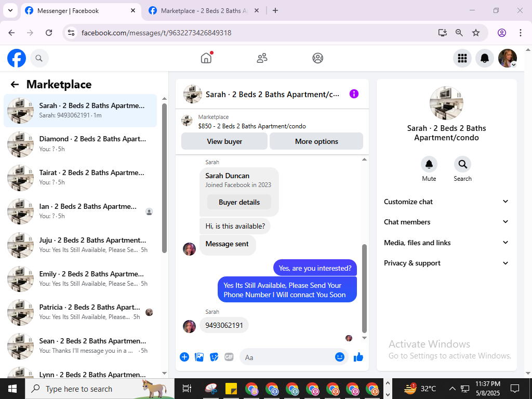Open Chrome profile avatar icon
This screenshot has height=399, width=532.
pos(502,33)
